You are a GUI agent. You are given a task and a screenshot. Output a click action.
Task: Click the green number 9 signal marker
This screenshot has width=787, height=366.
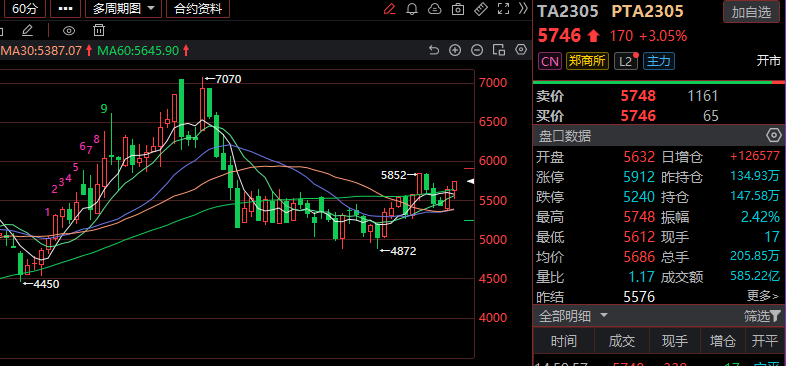(104, 108)
